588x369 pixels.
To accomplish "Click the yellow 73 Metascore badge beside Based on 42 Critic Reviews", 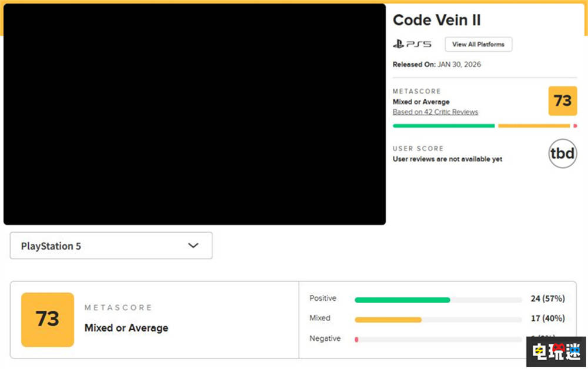I will (x=562, y=101).
